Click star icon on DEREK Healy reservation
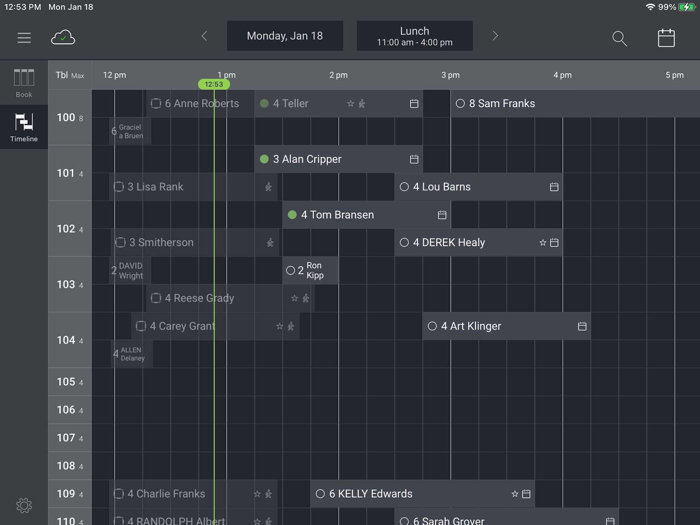This screenshot has width=700, height=525. click(x=543, y=242)
